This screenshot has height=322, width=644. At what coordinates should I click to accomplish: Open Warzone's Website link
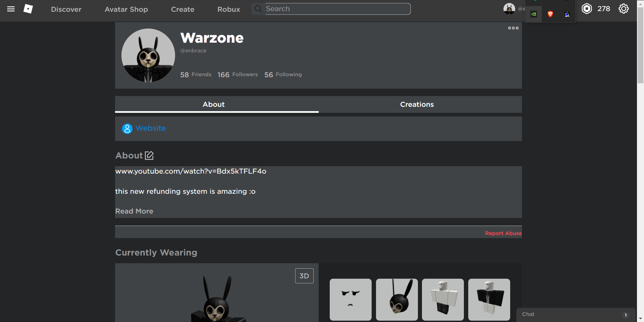150,128
